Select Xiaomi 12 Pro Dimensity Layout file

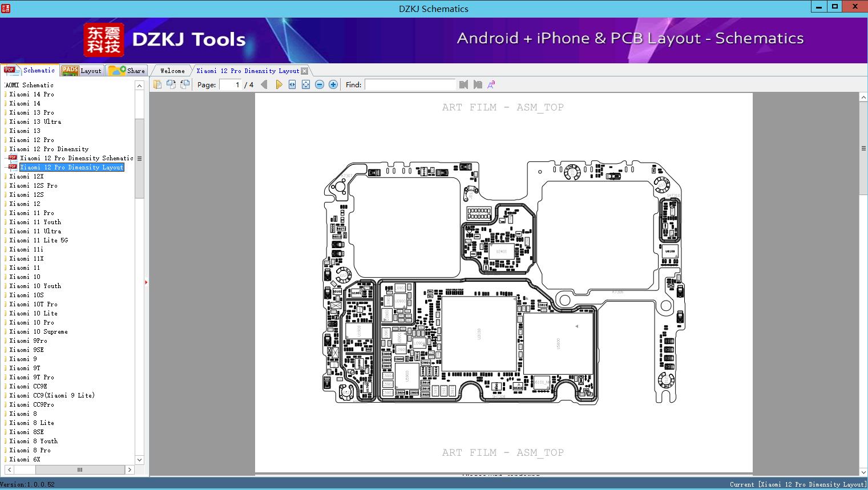[x=71, y=167]
